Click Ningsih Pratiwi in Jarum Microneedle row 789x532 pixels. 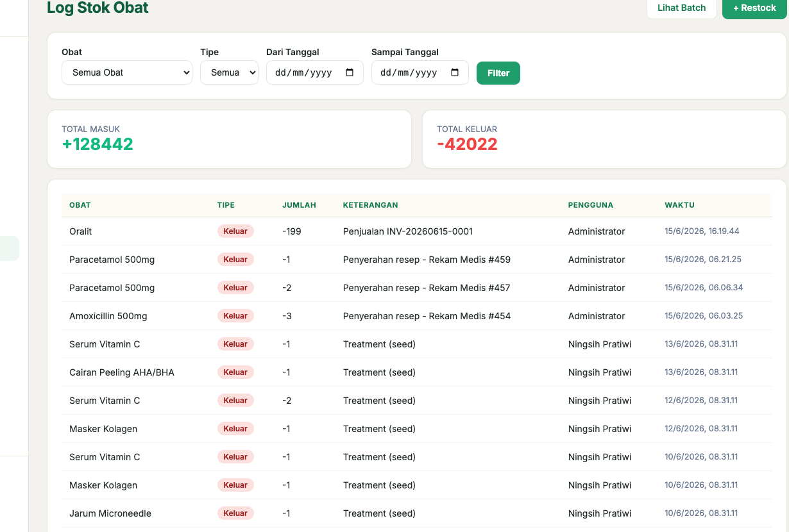click(x=600, y=513)
